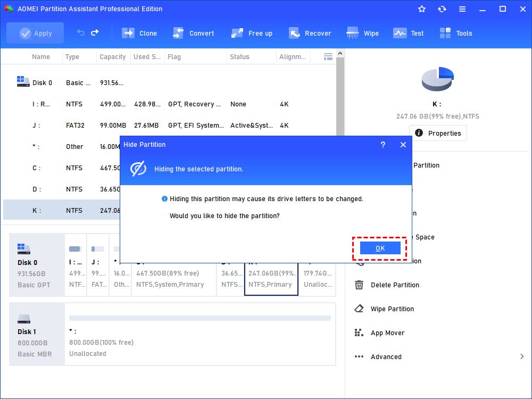Click the App Mover grid icon
Screen dimensions: 532x399
point(359,333)
